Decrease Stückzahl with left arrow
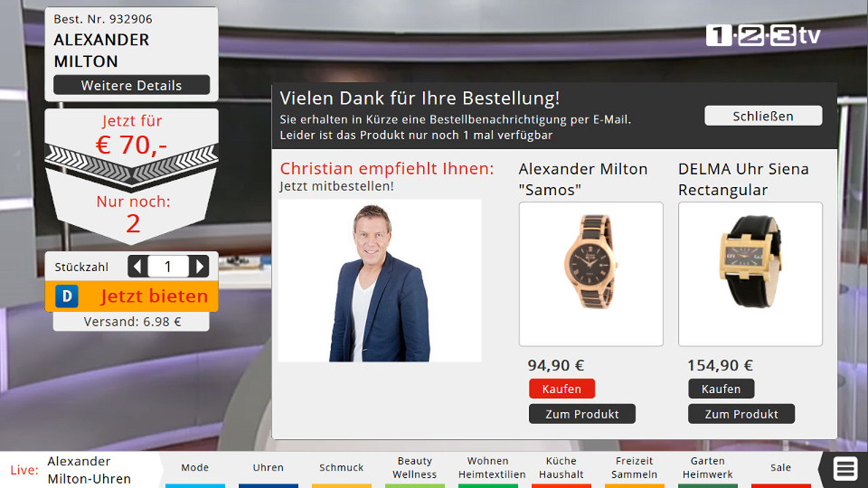The height and width of the screenshot is (488, 868). point(137,267)
